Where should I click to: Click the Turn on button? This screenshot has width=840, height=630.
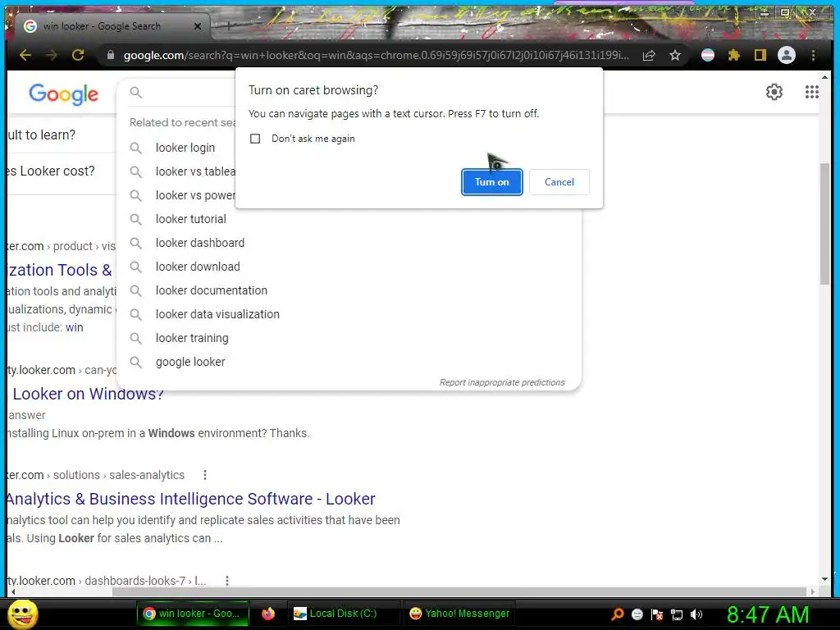pyautogui.click(x=492, y=182)
